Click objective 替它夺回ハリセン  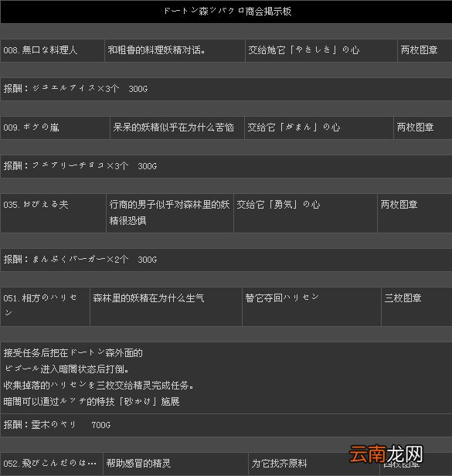(282, 298)
